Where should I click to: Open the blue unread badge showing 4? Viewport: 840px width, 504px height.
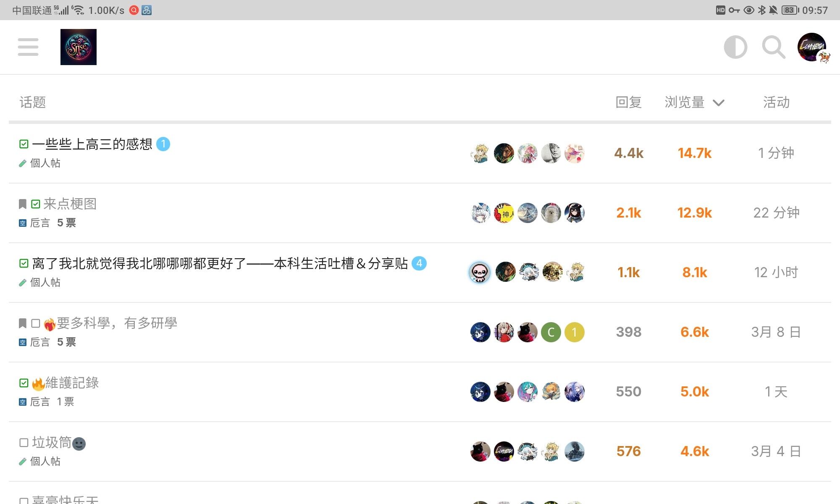click(x=419, y=263)
